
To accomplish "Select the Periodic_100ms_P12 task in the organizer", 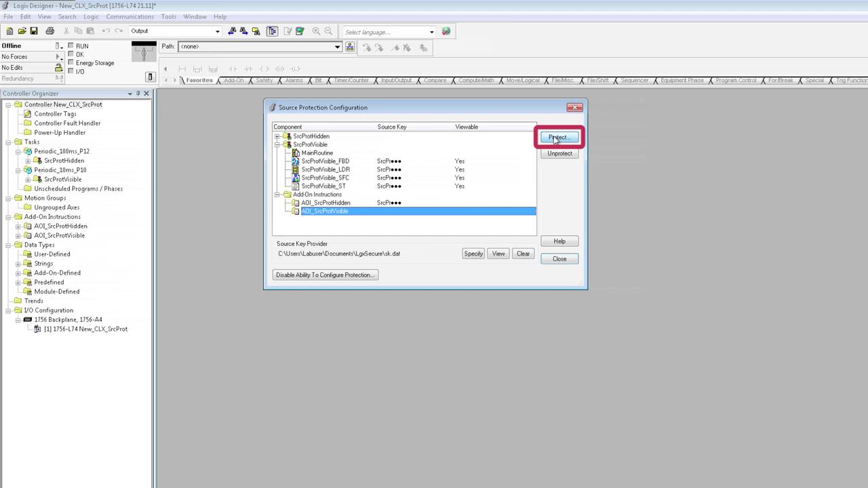I will click(62, 151).
